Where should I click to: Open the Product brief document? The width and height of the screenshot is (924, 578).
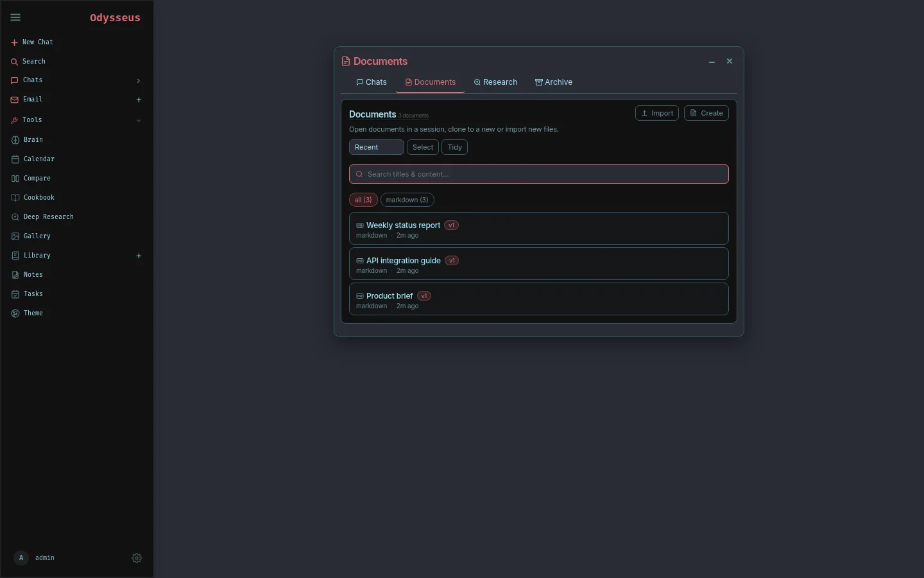coord(539,299)
